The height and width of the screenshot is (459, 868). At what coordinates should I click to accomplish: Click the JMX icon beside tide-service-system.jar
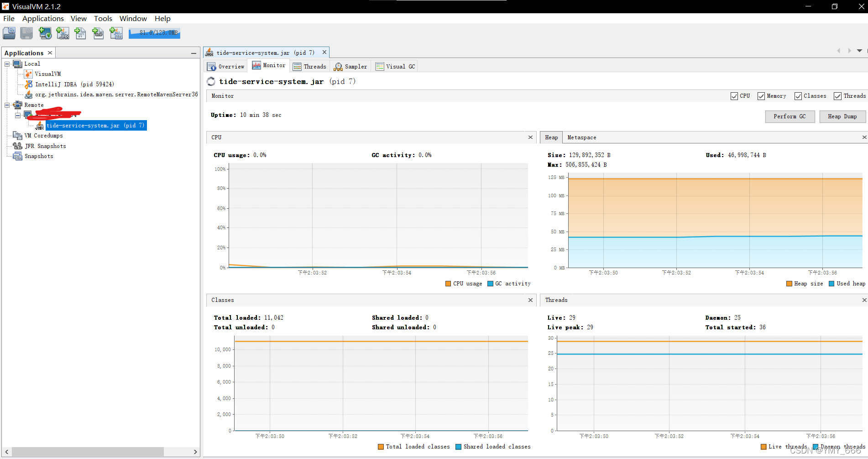[x=40, y=126]
